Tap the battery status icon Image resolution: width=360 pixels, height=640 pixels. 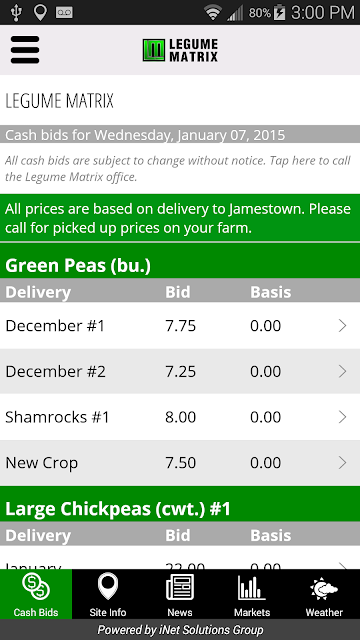(x=280, y=12)
